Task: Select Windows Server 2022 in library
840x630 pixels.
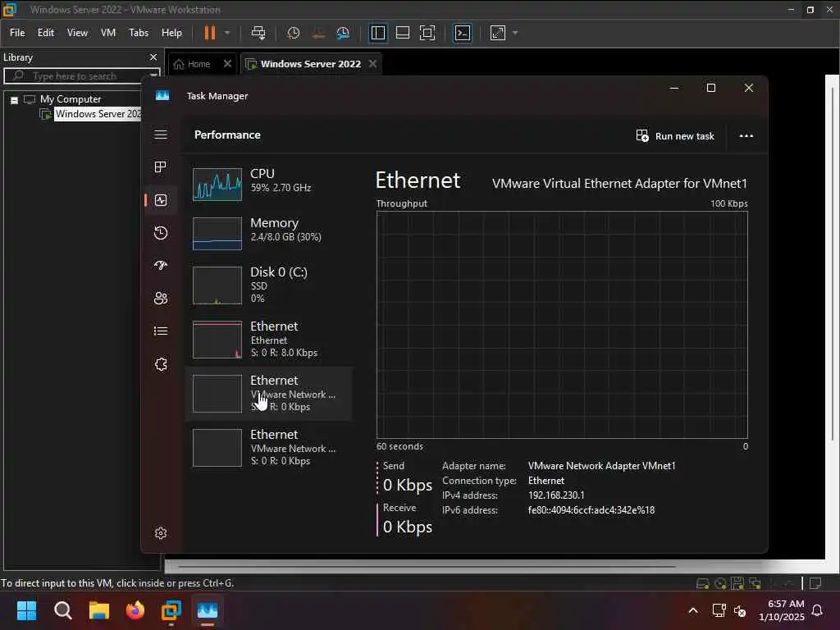Action: [x=98, y=113]
